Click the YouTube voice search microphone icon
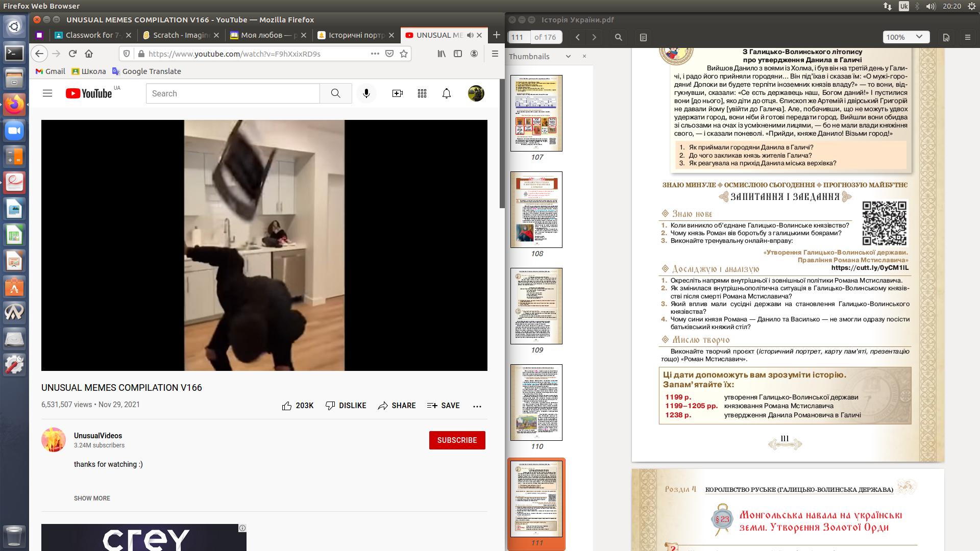Viewport: 980px width, 551px height. click(366, 93)
